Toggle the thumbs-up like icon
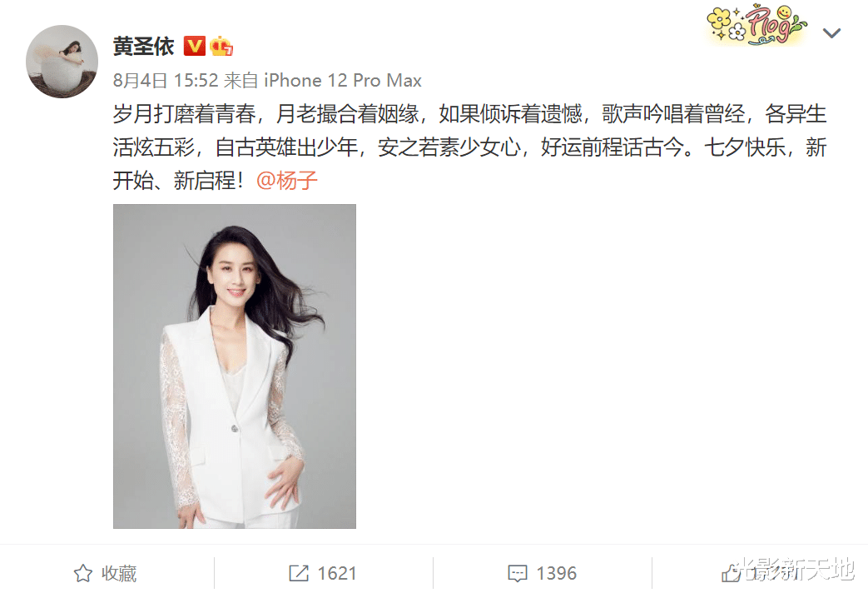Screen dimensions: 868x598 tap(731, 573)
